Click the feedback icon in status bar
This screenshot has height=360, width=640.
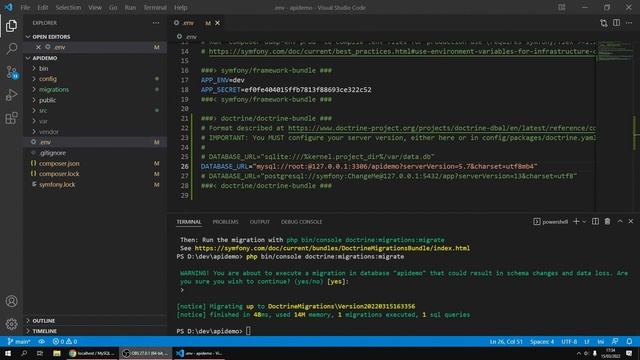615,341
